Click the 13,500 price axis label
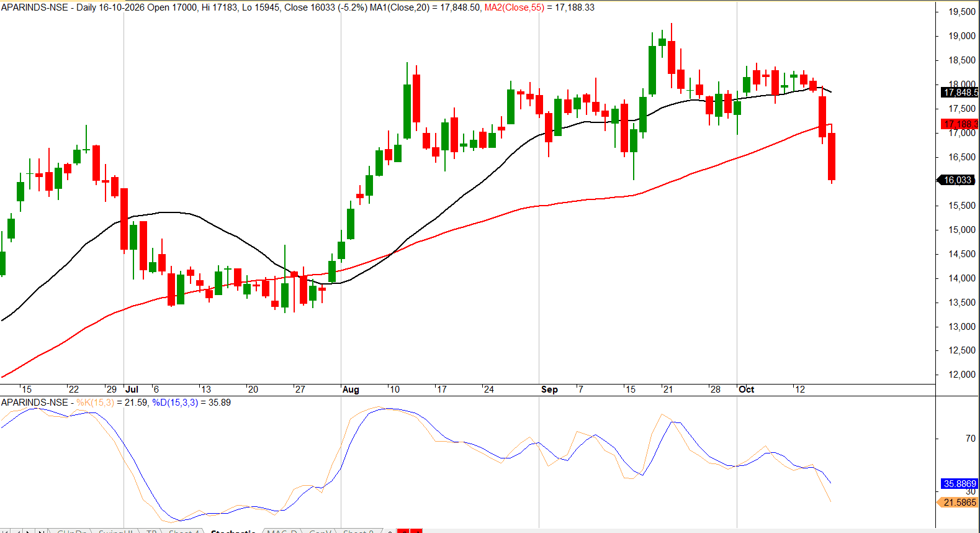This screenshot has height=533, width=980. [962, 303]
